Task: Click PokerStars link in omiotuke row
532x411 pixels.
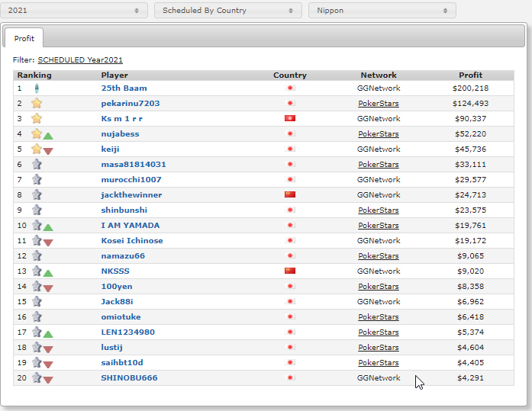Action: click(379, 316)
